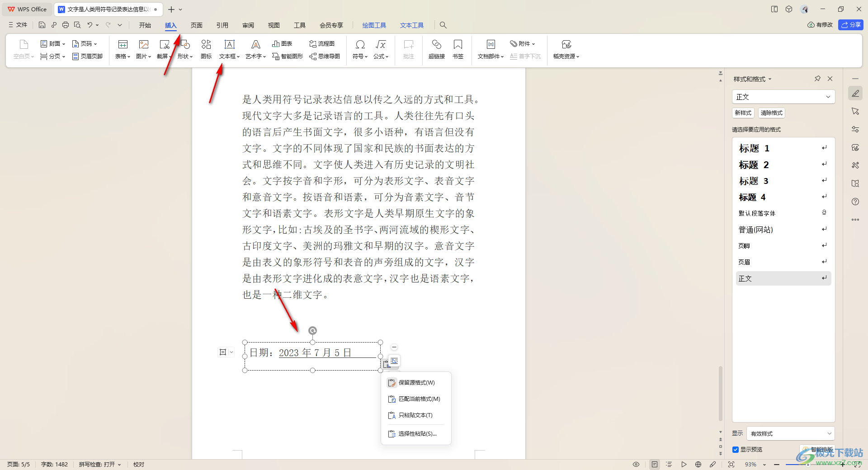This screenshot has height=470, width=868.
Task: Click the 书签 bookmark tool
Action: (x=458, y=49)
